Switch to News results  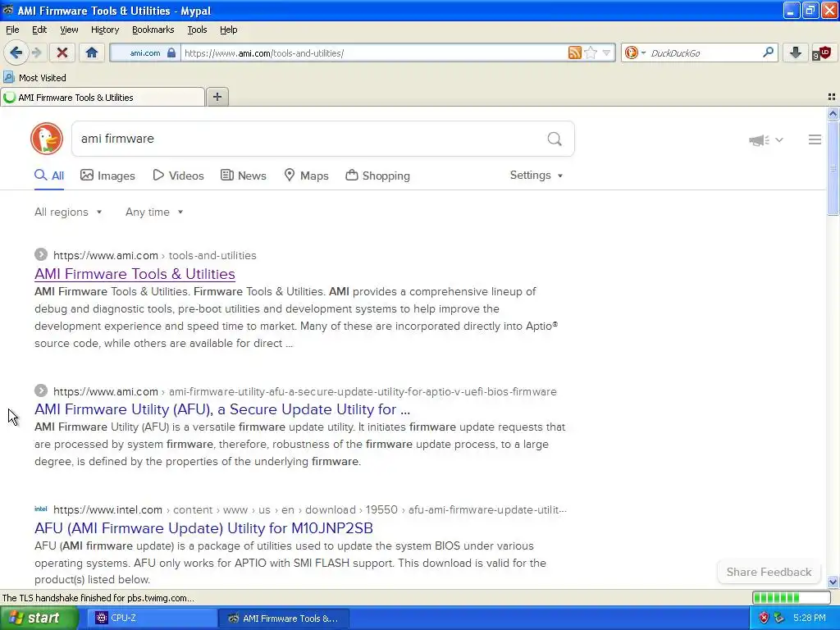pyautogui.click(x=243, y=176)
